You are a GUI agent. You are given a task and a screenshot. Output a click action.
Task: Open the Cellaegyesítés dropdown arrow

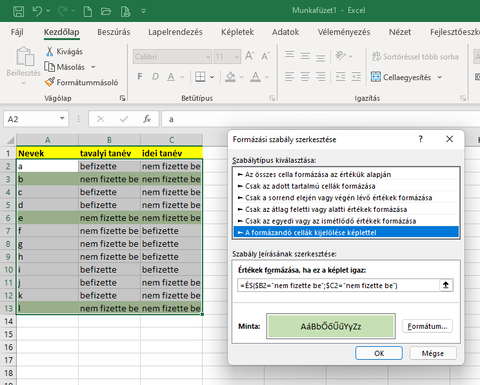[440, 77]
